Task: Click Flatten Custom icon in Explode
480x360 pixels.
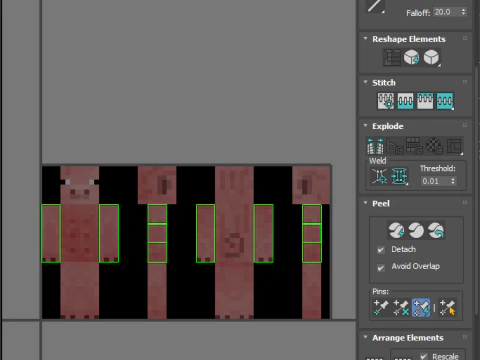Action: click(455, 146)
